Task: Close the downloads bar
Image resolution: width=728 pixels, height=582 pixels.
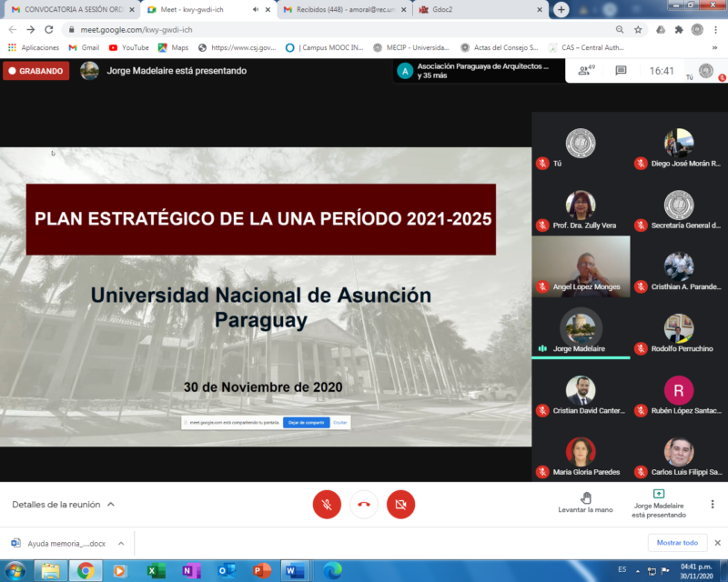Action: (x=717, y=543)
